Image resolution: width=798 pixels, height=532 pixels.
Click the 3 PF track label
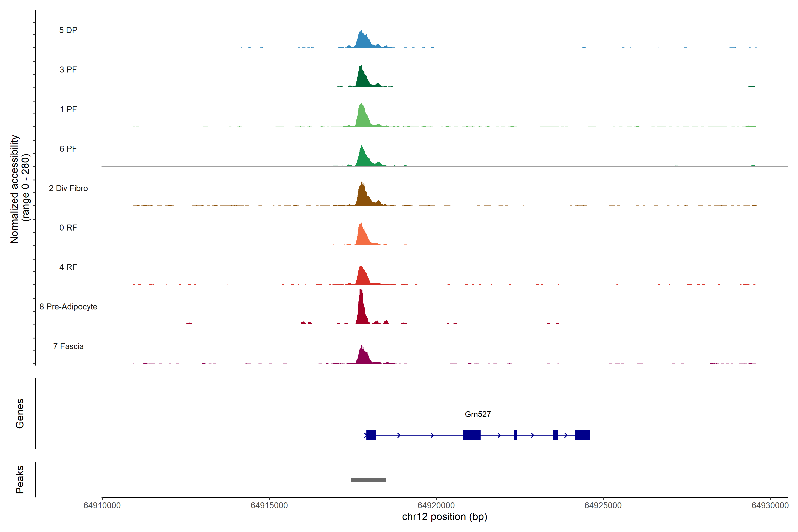[x=68, y=70]
